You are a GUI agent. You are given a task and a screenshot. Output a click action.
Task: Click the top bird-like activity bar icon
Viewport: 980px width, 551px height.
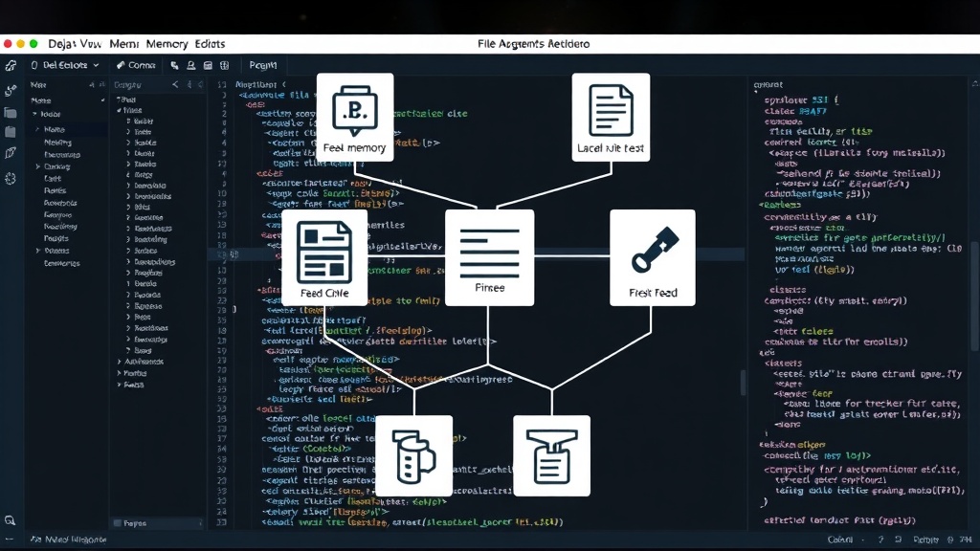coord(11,66)
